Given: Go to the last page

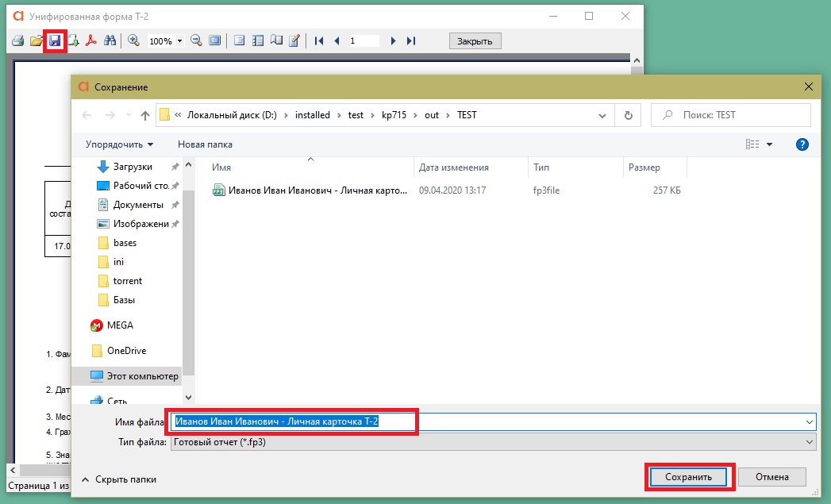Looking at the screenshot, I should 410,40.
